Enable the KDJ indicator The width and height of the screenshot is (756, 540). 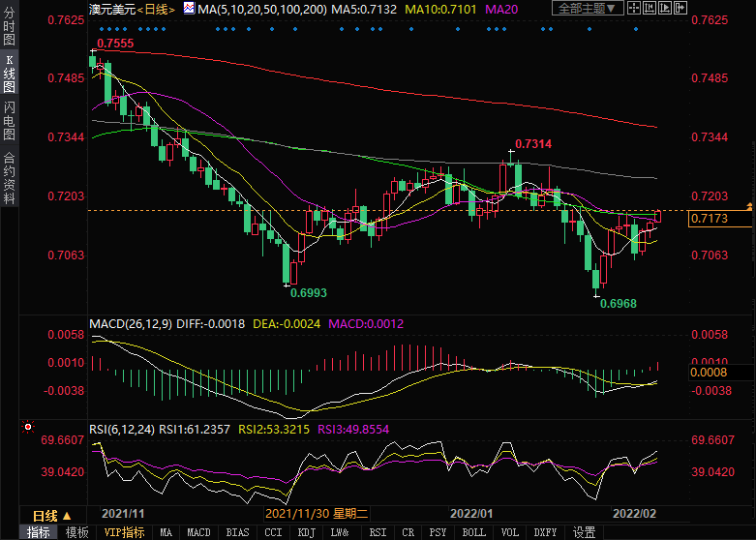click(306, 532)
